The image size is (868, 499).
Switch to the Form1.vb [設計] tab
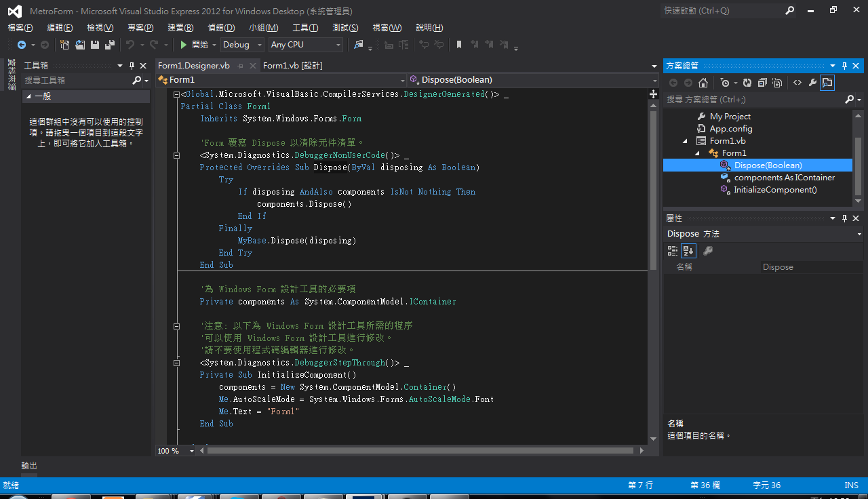[x=292, y=66]
